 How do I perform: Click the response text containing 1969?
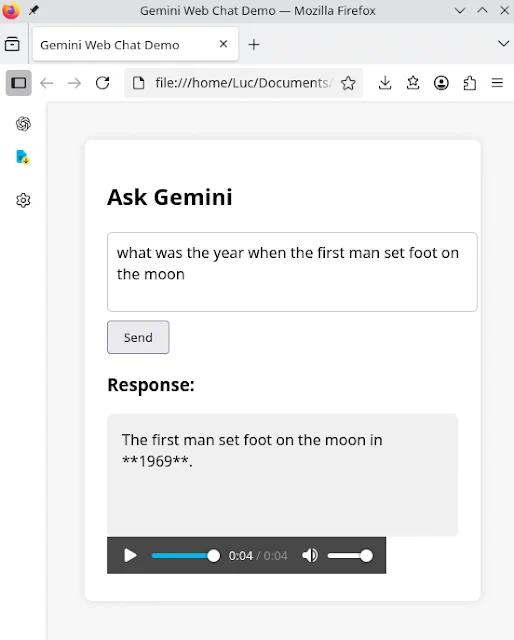(252, 451)
